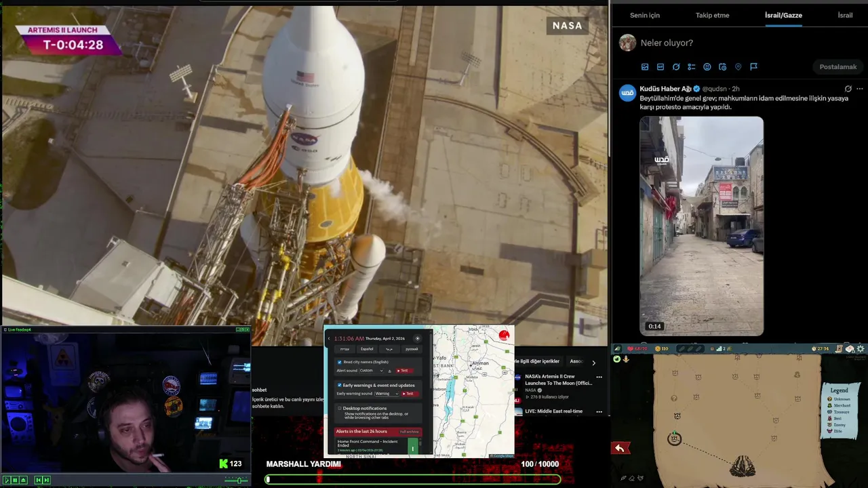Screen dimensions: 868x488
Task: Select the Assoc chip in YouTube
Action: (x=577, y=361)
